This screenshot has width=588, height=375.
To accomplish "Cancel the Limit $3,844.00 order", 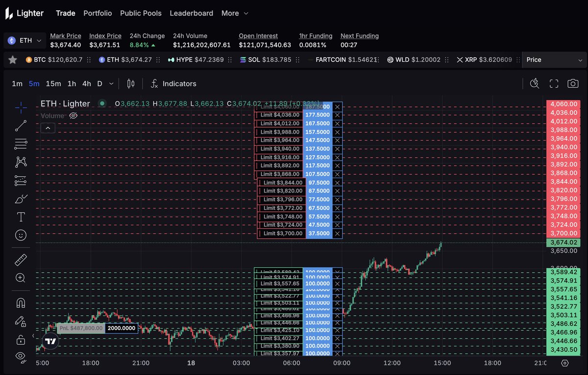I will pyautogui.click(x=337, y=183).
